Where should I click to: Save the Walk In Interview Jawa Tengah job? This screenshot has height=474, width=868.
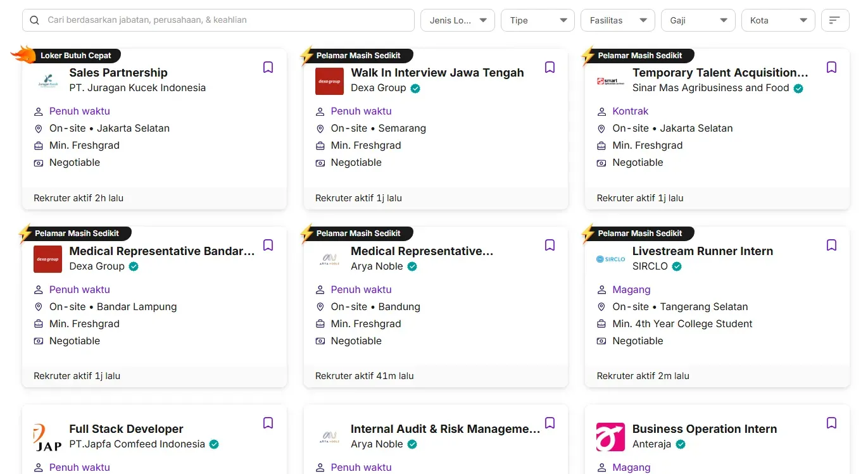pyautogui.click(x=550, y=68)
